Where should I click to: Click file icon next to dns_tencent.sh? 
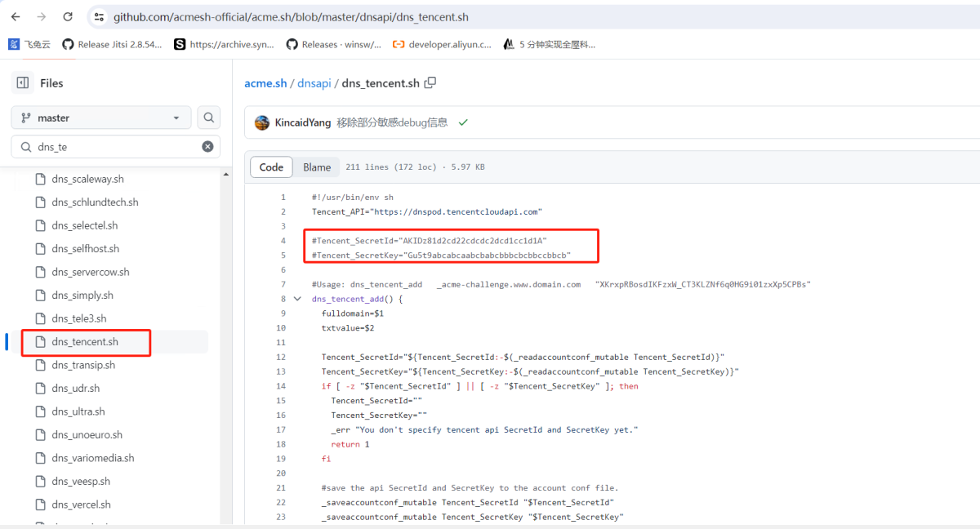pos(40,342)
